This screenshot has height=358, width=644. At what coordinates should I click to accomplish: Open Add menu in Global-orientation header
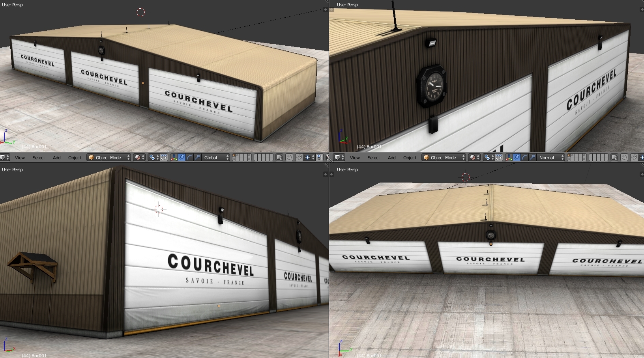coord(57,158)
